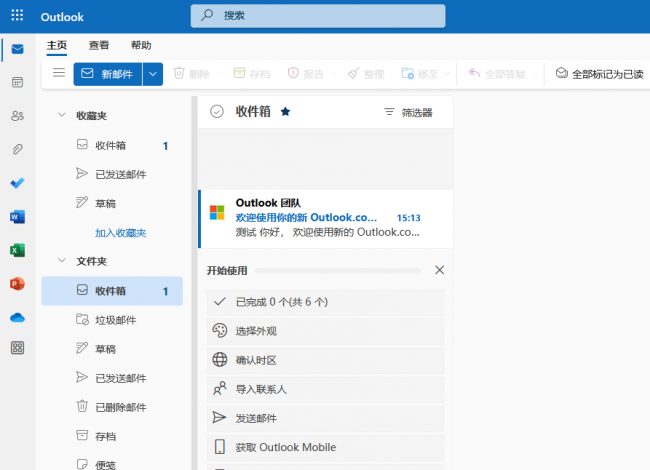Click the 选择外观 getting-started item
The height and width of the screenshot is (470, 650).
pos(325,331)
